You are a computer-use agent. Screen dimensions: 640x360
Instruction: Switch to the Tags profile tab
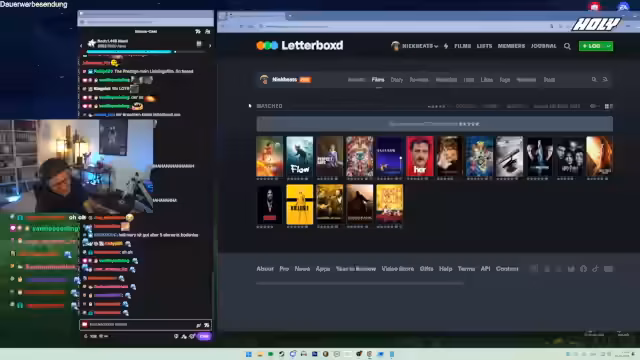[505, 80]
